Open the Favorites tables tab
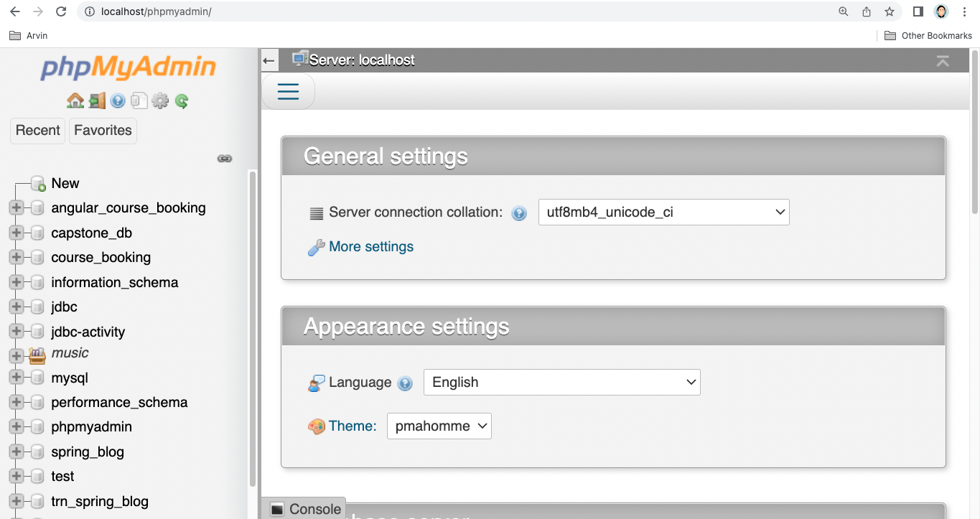Viewport: 980px width, 519px height. tap(103, 131)
